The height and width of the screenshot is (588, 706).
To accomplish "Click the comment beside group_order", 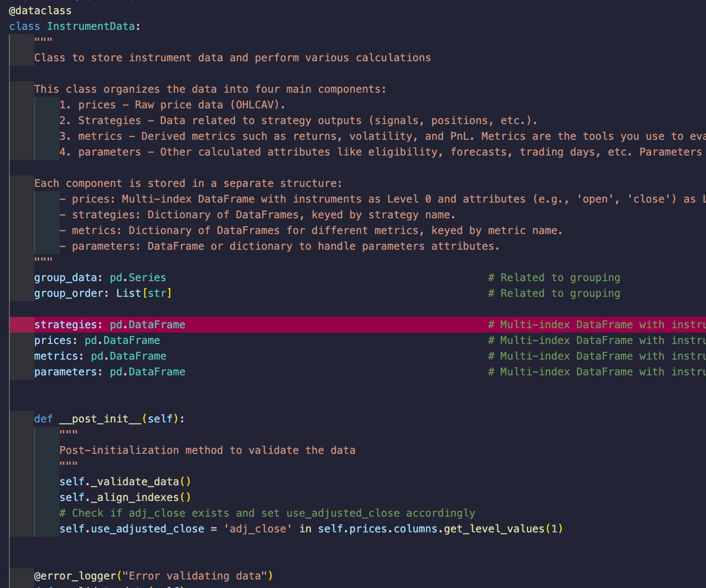I will click(554, 293).
